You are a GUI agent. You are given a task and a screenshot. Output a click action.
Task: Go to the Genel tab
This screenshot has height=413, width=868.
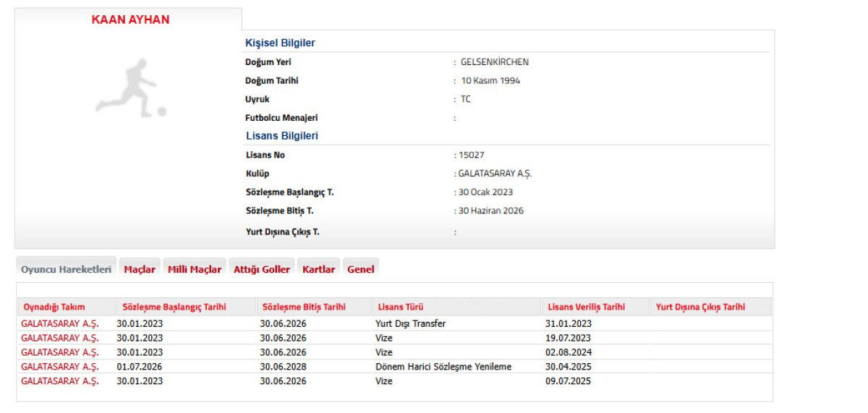coord(361,269)
